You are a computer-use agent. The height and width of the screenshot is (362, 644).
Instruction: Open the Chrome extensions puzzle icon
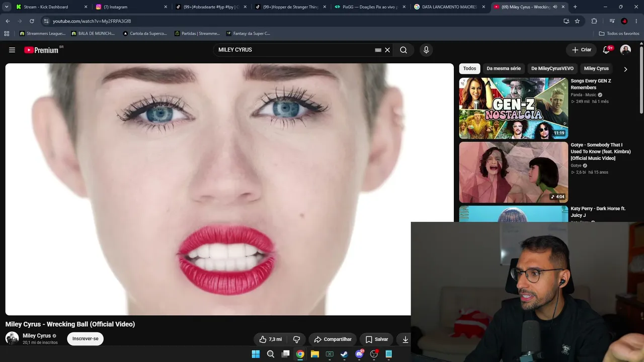pyautogui.click(x=594, y=21)
